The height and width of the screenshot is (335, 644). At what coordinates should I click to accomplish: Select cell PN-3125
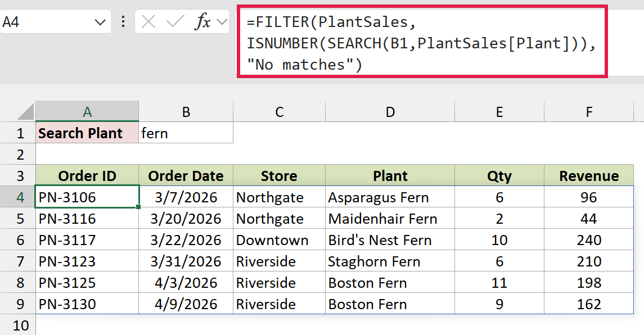[x=87, y=283]
